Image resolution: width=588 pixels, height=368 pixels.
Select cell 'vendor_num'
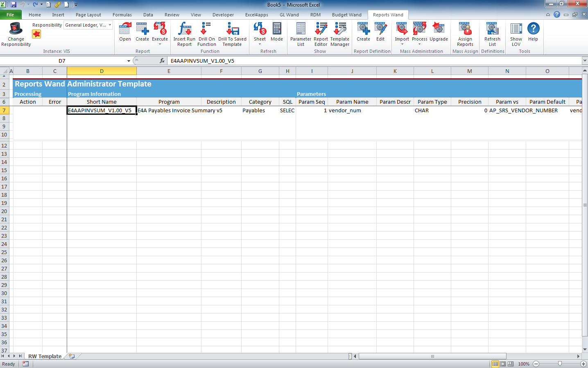point(352,110)
